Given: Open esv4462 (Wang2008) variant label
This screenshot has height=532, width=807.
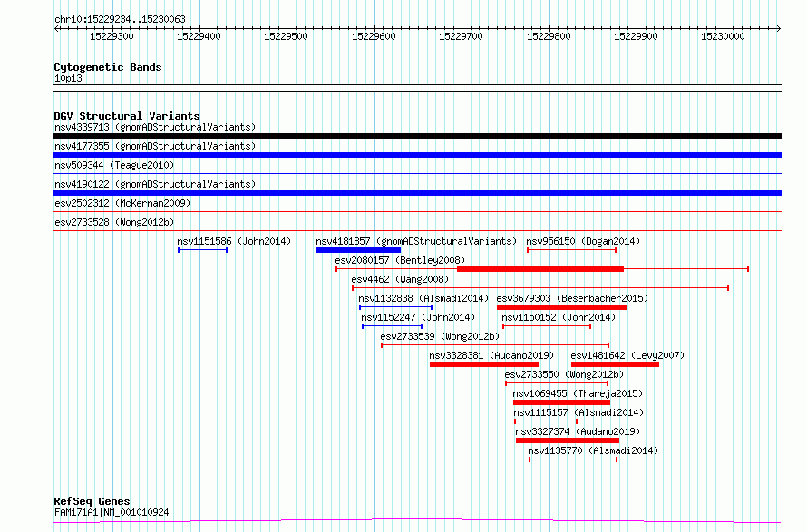Looking at the screenshot, I should 400,279.
